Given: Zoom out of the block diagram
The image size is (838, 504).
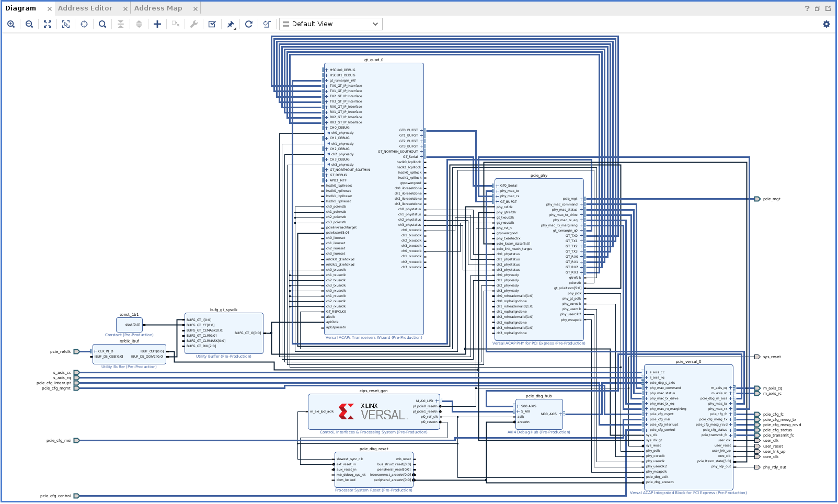Looking at the screenshot, I should pyautogui.click(x=29, y=24).
